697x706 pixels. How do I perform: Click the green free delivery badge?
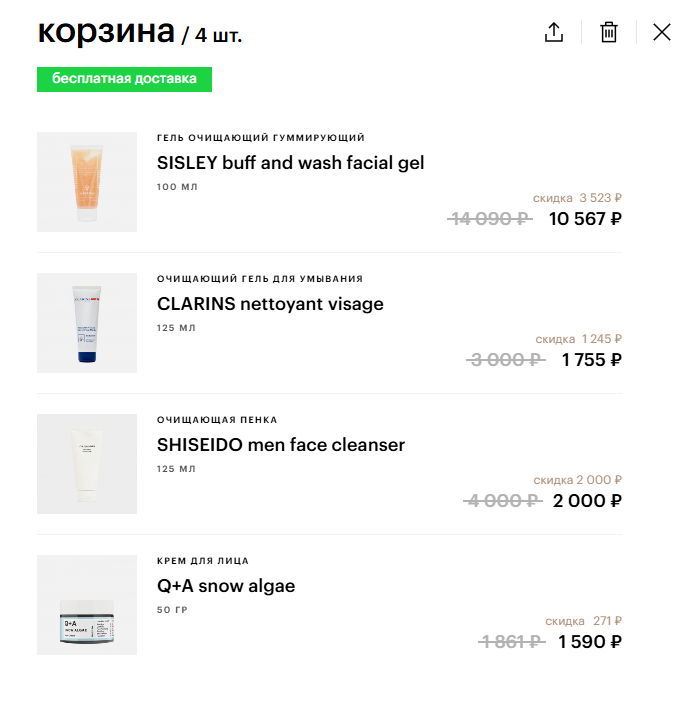(x=124, y=78)
